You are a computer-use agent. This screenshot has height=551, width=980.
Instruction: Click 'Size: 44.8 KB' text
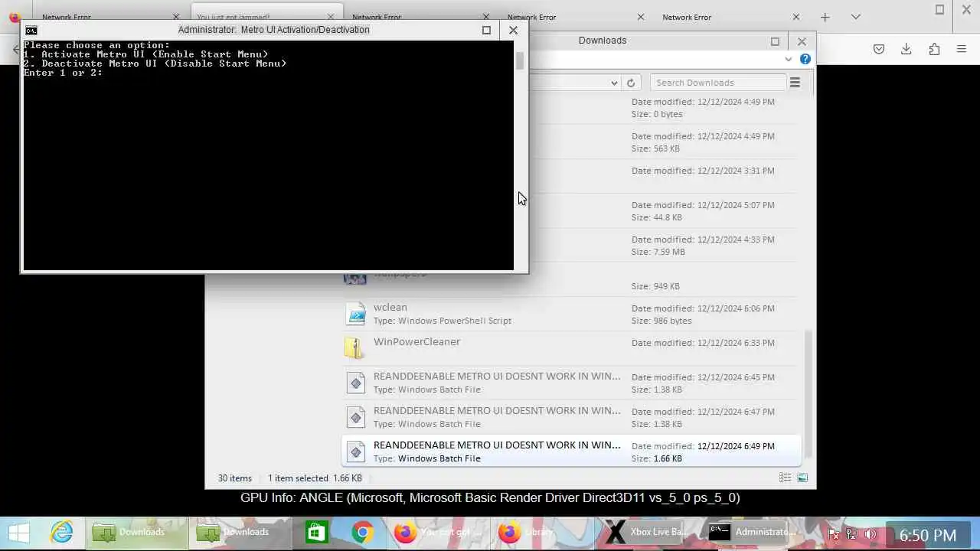(657, 217)
